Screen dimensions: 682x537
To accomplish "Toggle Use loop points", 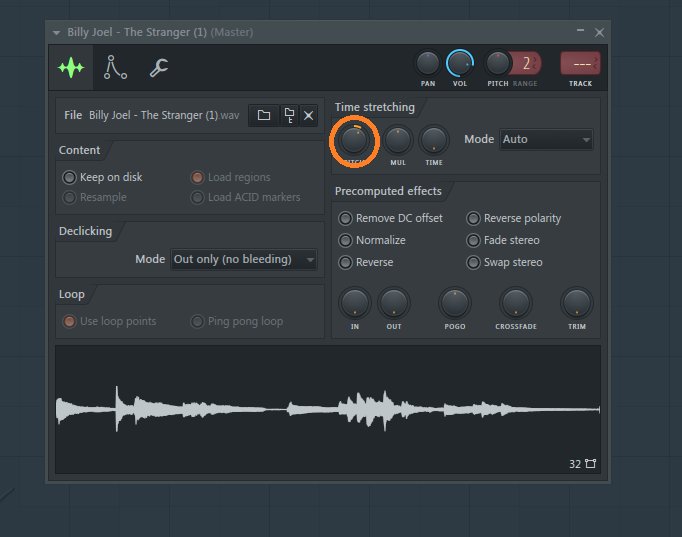I will [x=110, y=321].
